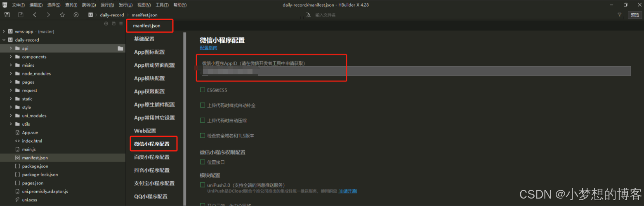Expand the utils folder

point(11,124)
